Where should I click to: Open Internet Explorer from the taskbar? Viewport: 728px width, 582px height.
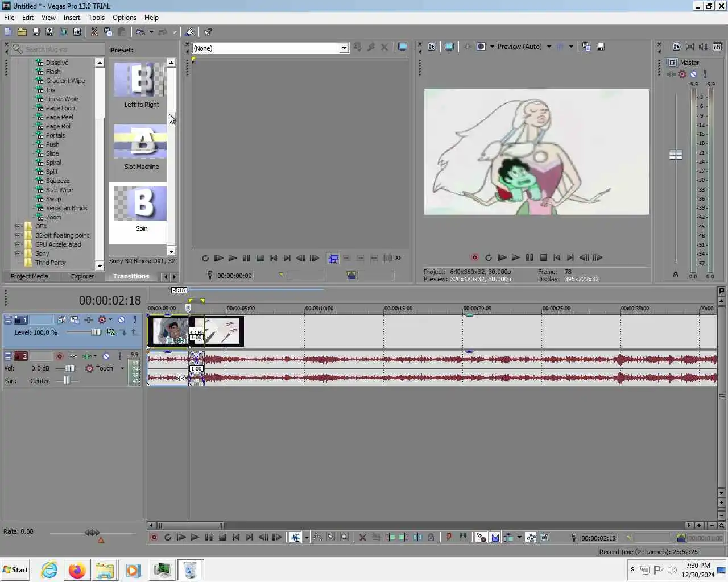[49, 570]
